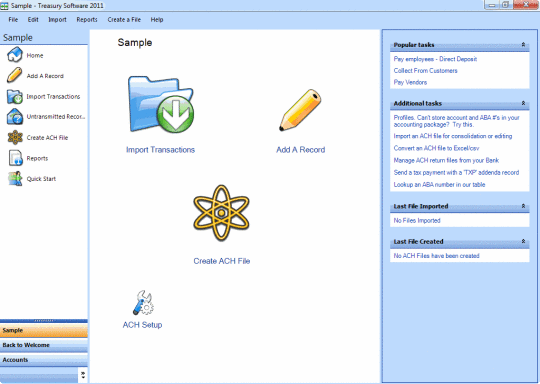Viewport: 540px width, 384px height.
Task: Open the Profiles accounting package task link
Action: pyautogui.click(x=456, y=121)
